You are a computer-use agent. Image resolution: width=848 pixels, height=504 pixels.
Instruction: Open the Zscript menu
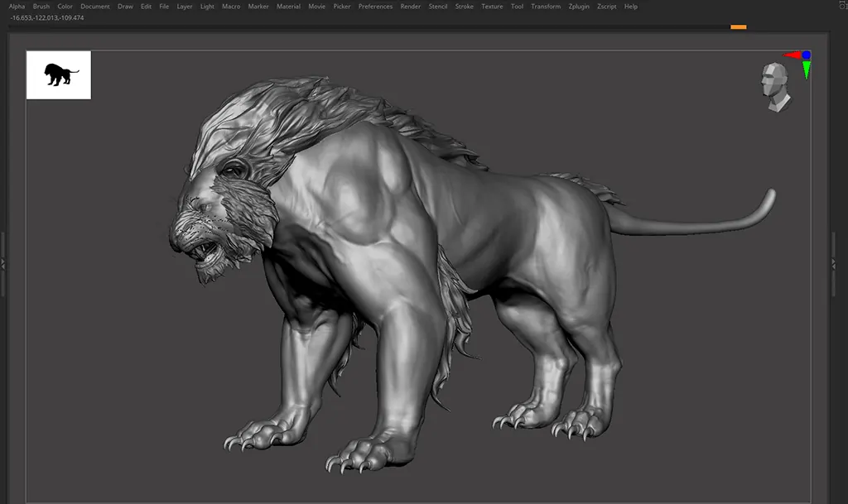607,7
